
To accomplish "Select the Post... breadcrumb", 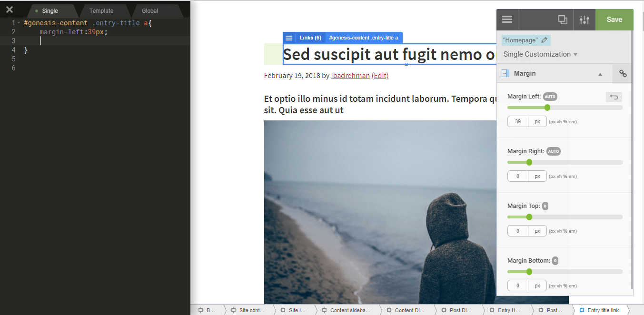I will (550, 310).
